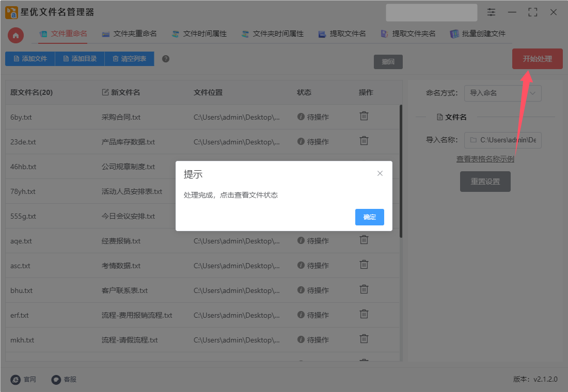
Task: Go to 提取文件夹名 tab
Action: tap(408, 34)
